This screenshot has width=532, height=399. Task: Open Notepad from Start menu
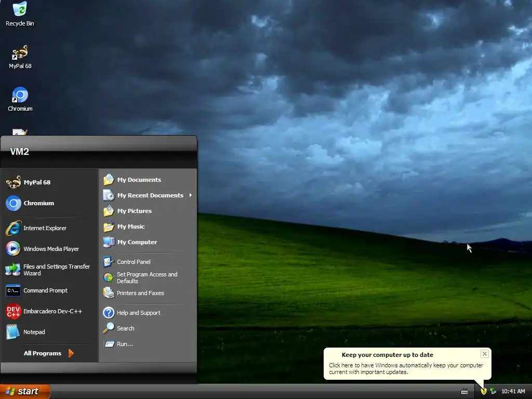coord(49,332)
